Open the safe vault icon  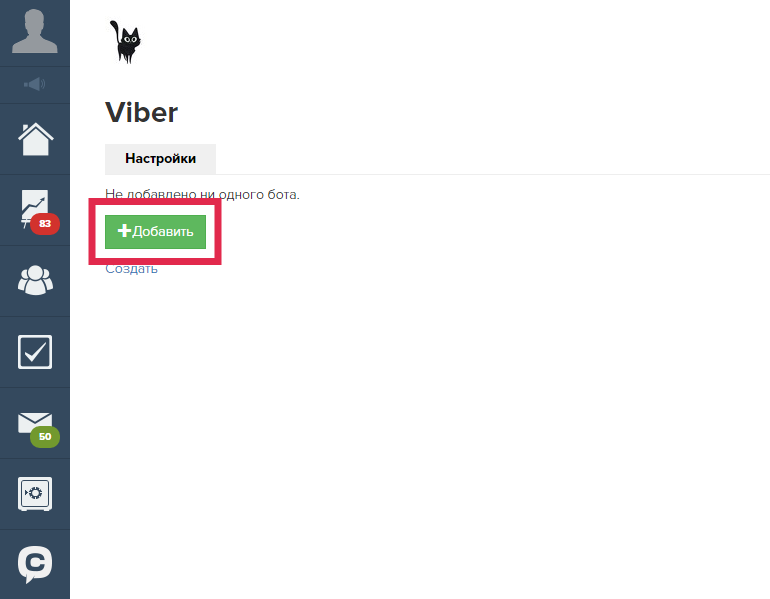[x=35, y=493]
